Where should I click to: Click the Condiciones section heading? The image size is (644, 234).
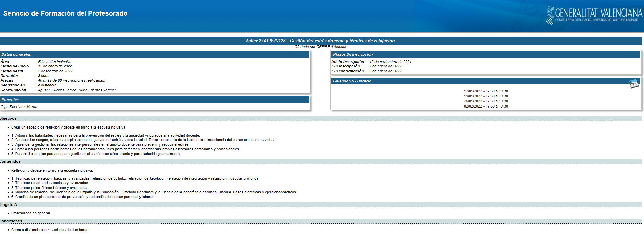[x=11, y=221]
